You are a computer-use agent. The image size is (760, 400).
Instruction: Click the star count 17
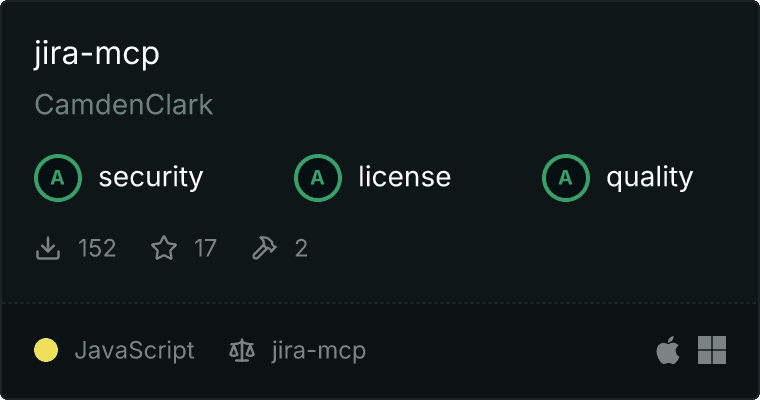click(x=205, y=248)
